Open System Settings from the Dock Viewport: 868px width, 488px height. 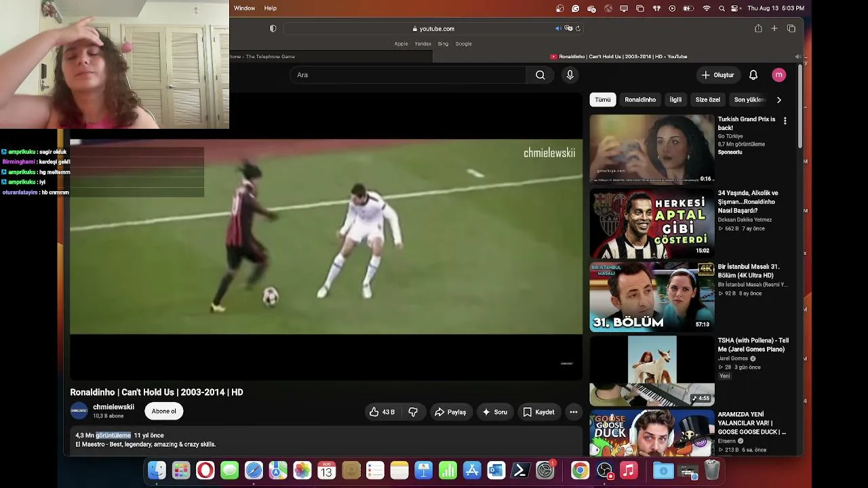pos(545,470)
